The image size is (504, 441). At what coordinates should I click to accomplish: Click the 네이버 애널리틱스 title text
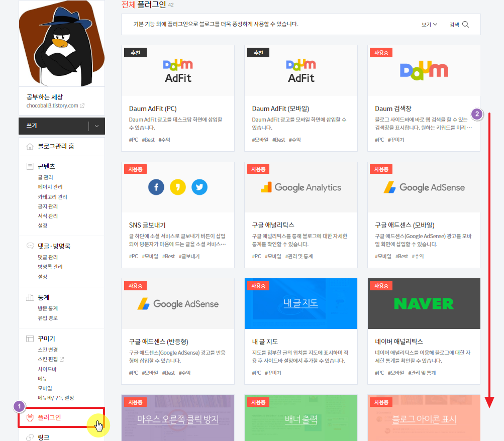click(x=399, y=342)
